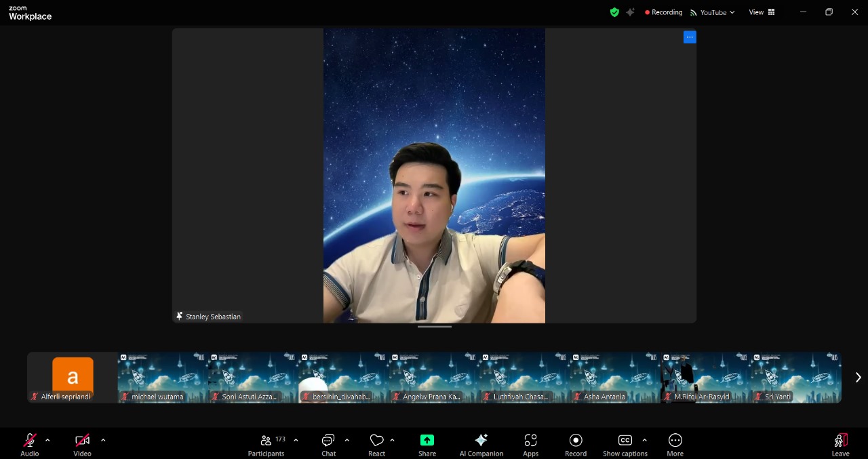Select the Asha Antania thumbnail
The height and width of the screenshot is (459, 868).
615,378
